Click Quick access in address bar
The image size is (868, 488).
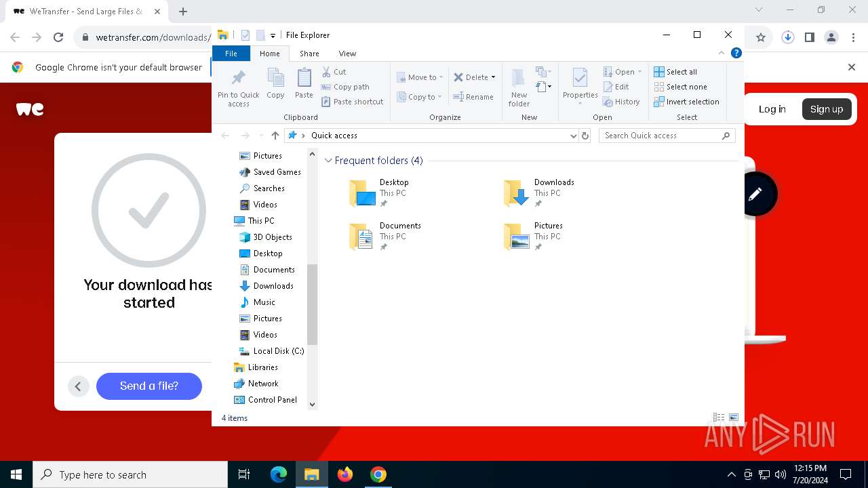tap(334, 136)
